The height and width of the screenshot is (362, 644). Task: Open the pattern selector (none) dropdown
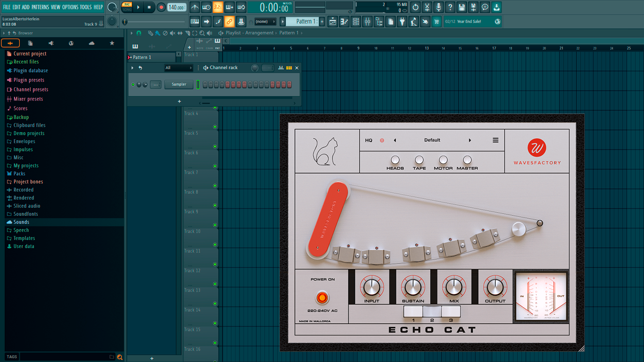265,22
